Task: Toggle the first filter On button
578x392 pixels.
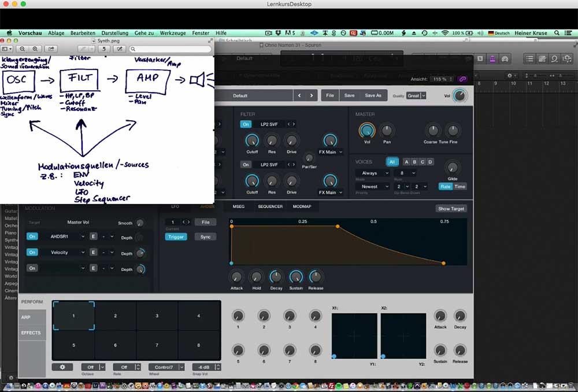Action: pyautogui.click(x=246, y=124)
